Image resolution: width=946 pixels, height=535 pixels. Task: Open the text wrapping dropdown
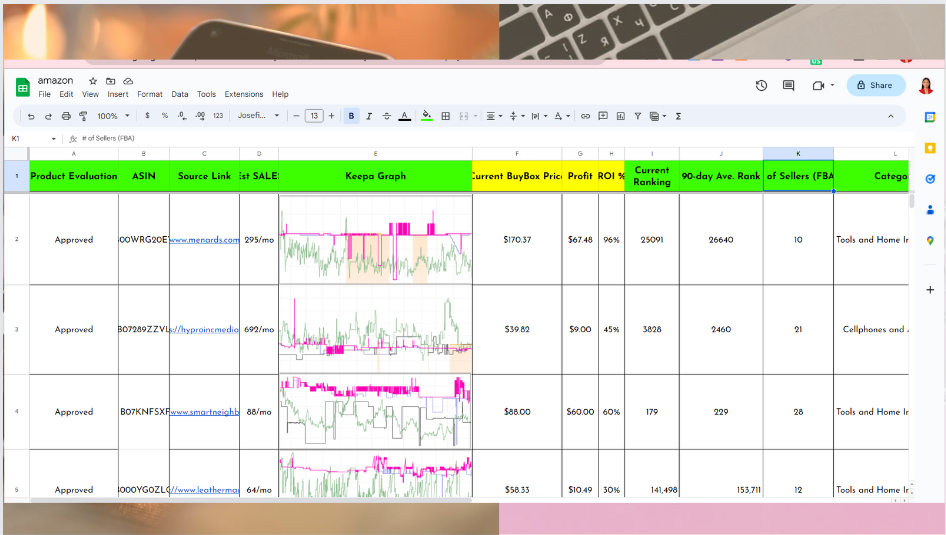[x=539, y=116]
